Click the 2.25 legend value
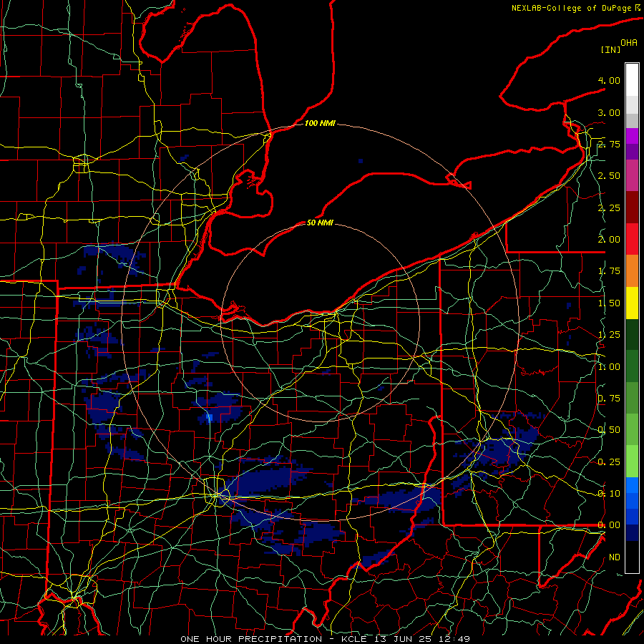The width and height of the screenshot is (644, 644). pyautogui.click(x=609, y=208)
